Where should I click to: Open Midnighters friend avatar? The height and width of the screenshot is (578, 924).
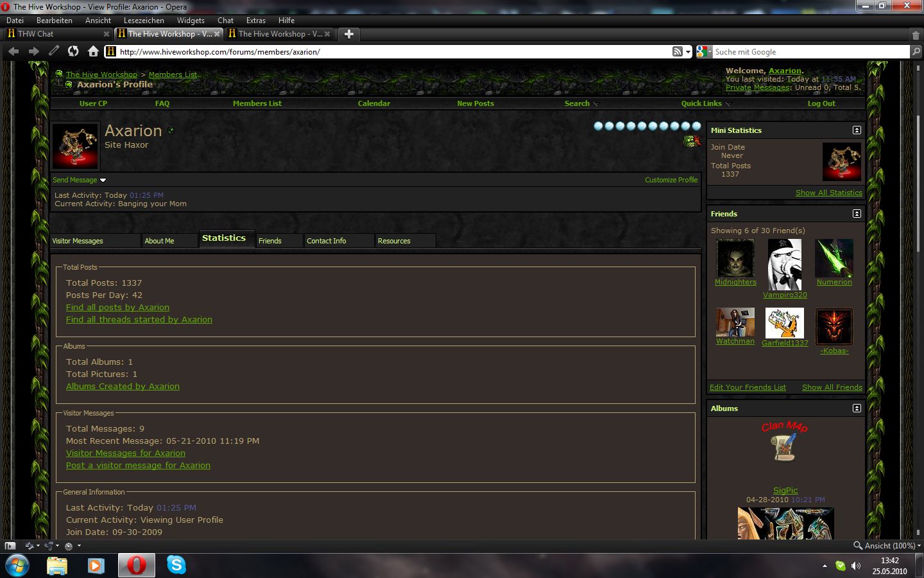click(735, 258)
